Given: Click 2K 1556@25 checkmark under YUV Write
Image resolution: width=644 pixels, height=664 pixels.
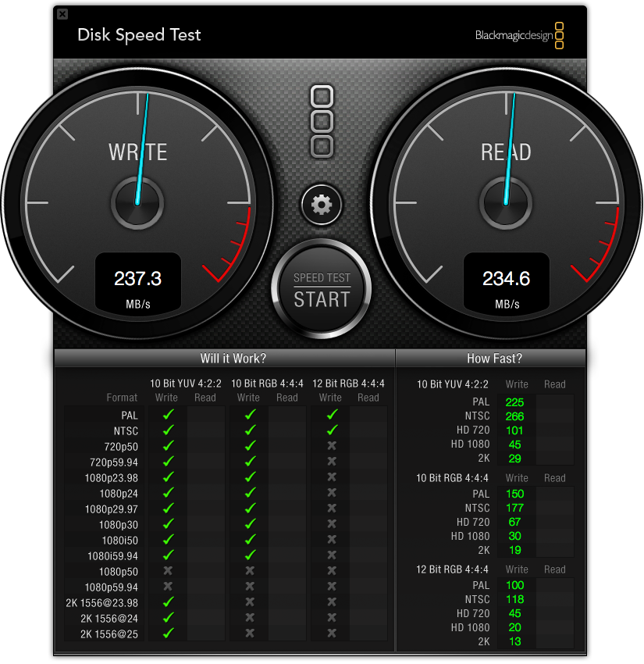Looking at the screenshot, I should (x=169, y=634).
